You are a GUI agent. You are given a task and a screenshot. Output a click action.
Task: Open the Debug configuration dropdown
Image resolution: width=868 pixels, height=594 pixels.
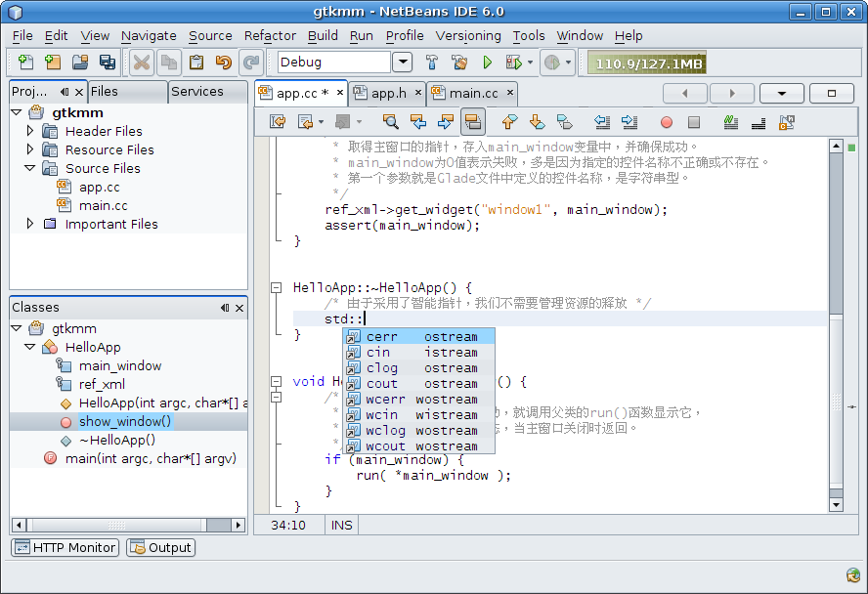pyautogui.click(x=403, y=62)
